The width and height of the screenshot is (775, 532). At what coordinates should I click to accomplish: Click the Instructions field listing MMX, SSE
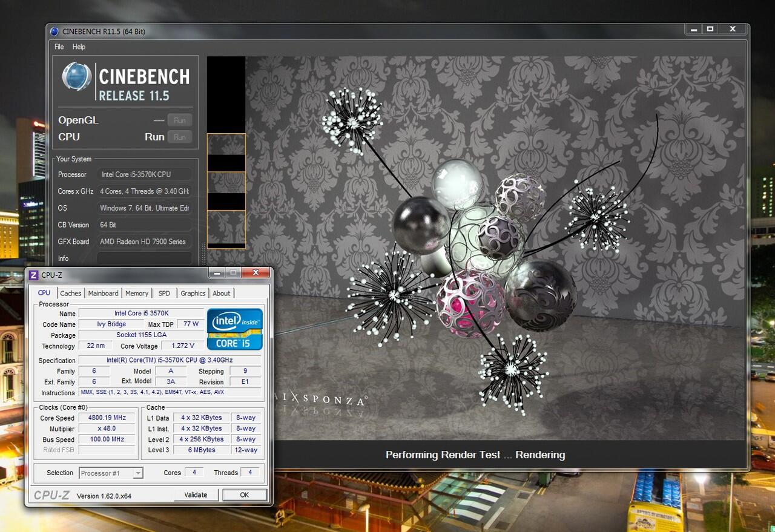pyautogui.click(x=171, y=393)
